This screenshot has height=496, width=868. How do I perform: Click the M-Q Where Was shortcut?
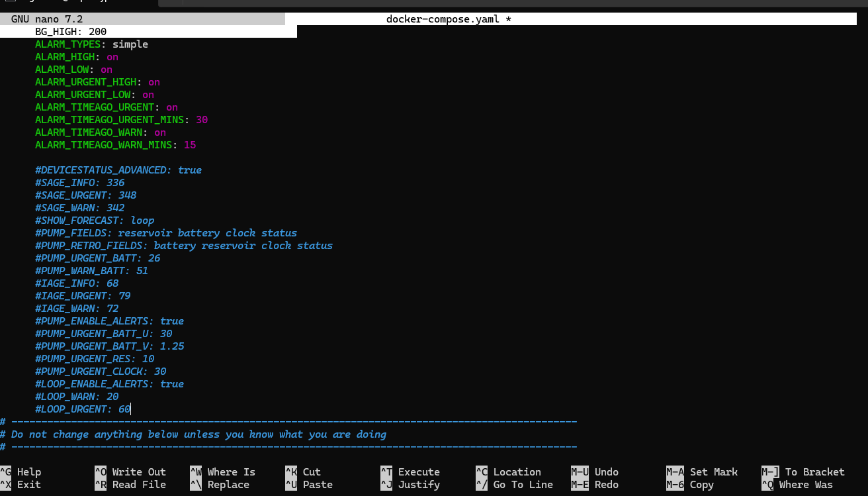tap(797, 485)
